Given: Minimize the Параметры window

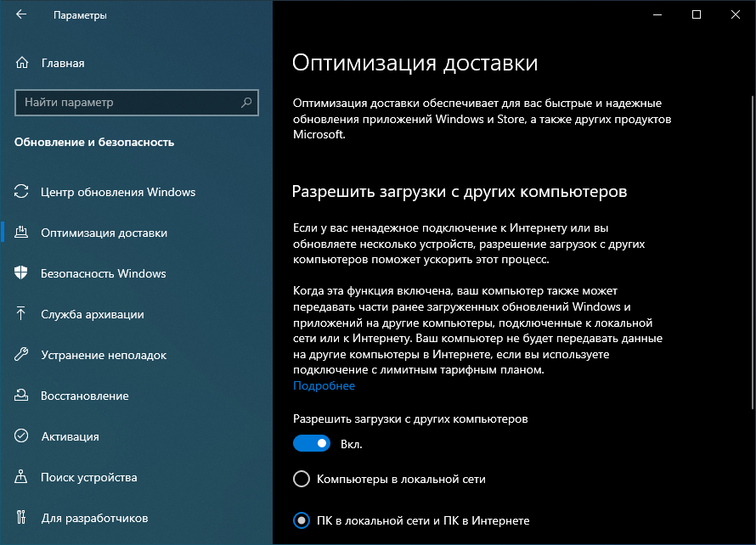Looking at the screenshot, I should pyautogui.click(x=658, y=14).
